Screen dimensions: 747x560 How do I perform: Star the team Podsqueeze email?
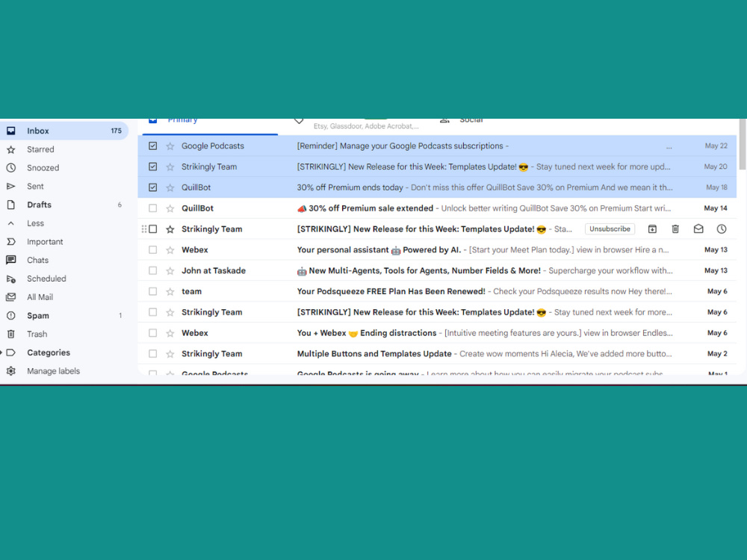170,291
